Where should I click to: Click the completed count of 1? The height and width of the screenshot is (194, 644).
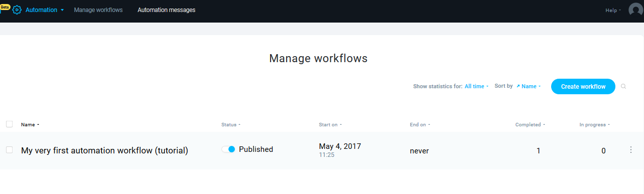click(539, 150)
